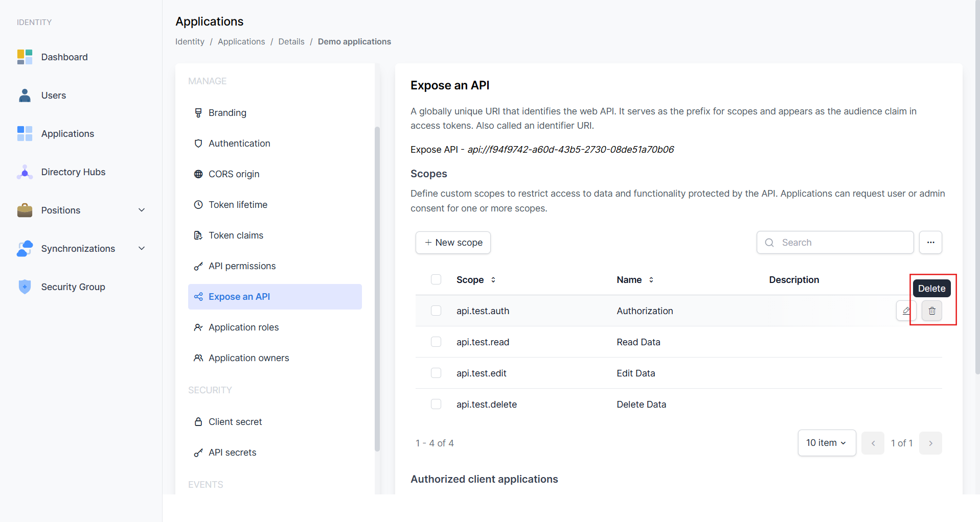Click the Application owners people icon
980x522 pixels.
(198, 358)
